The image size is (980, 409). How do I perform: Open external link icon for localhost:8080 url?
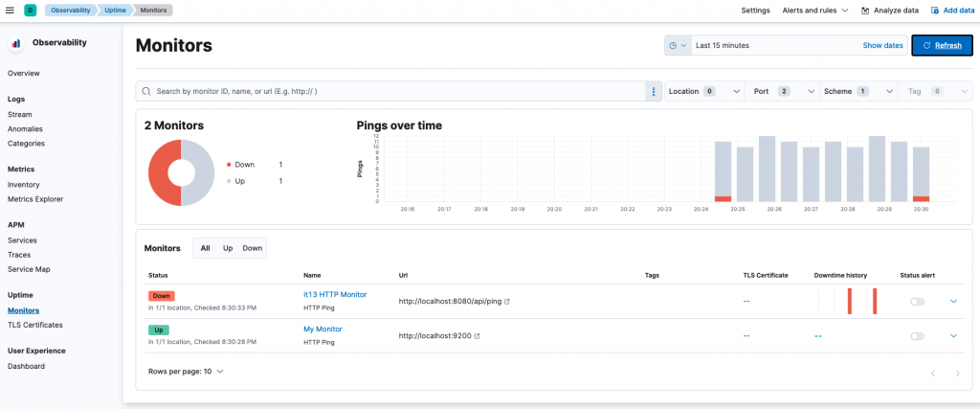[x=507, y=302]
